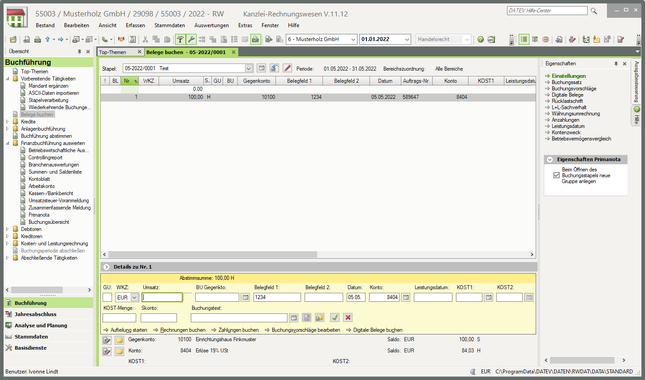This screenshot has height=380, width=645.
Task: Open the Stammdaten menu
Action: click(169, 25)
